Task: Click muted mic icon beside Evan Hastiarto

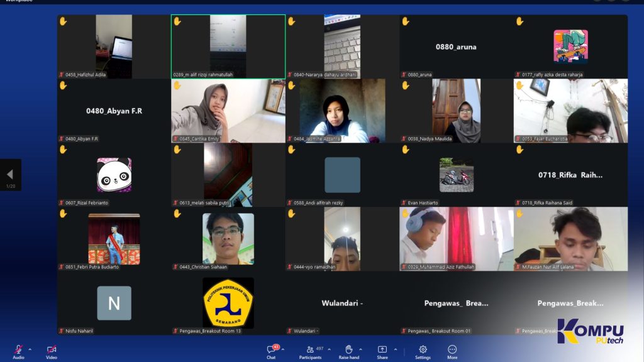Action: tap(404, 203)
